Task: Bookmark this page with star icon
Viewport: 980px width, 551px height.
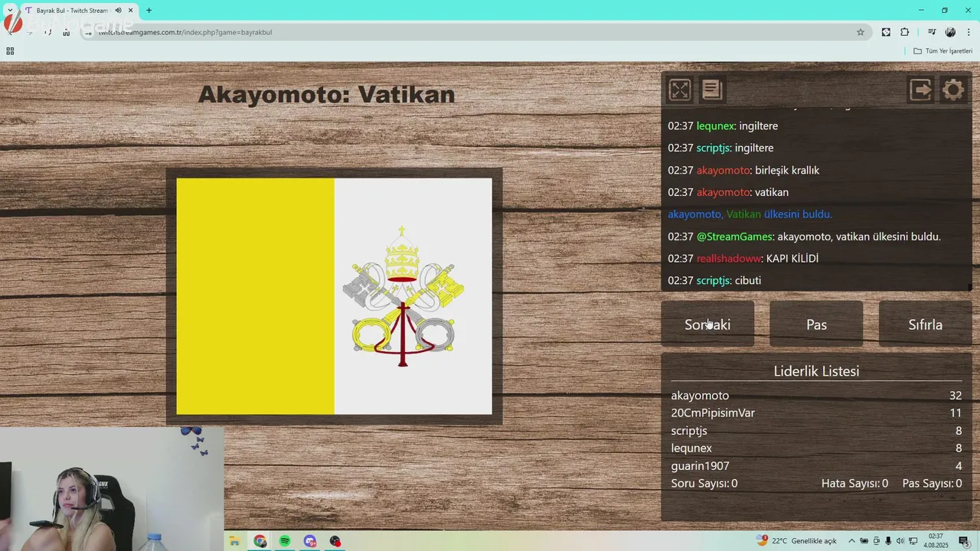Action: pyautogui.click(x=861, y=32)
